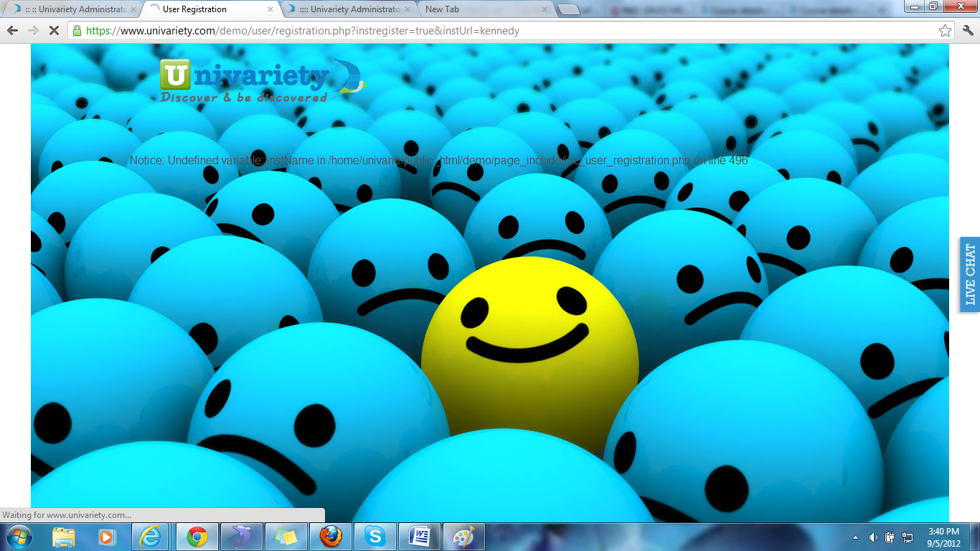Open the Windows Start menu
Image resolution: width=980 pixels, height=551 pixels.
[x=19, y=537]
